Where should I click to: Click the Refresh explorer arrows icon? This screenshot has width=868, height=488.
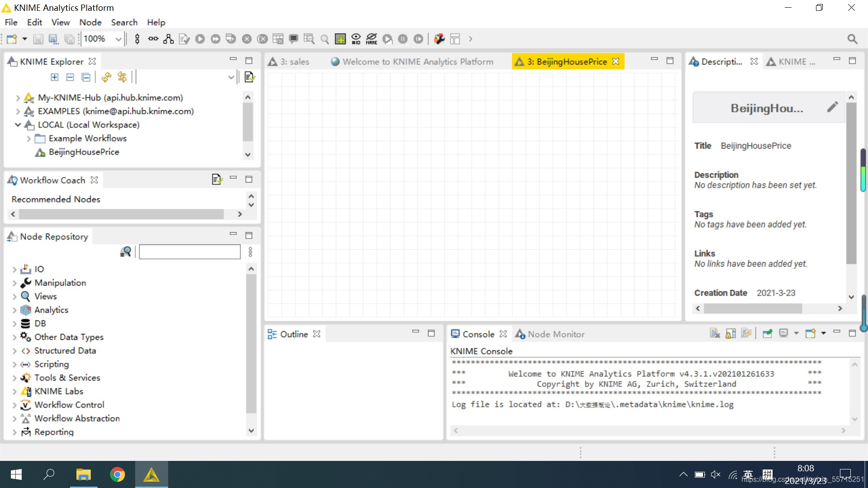point(107,77)
